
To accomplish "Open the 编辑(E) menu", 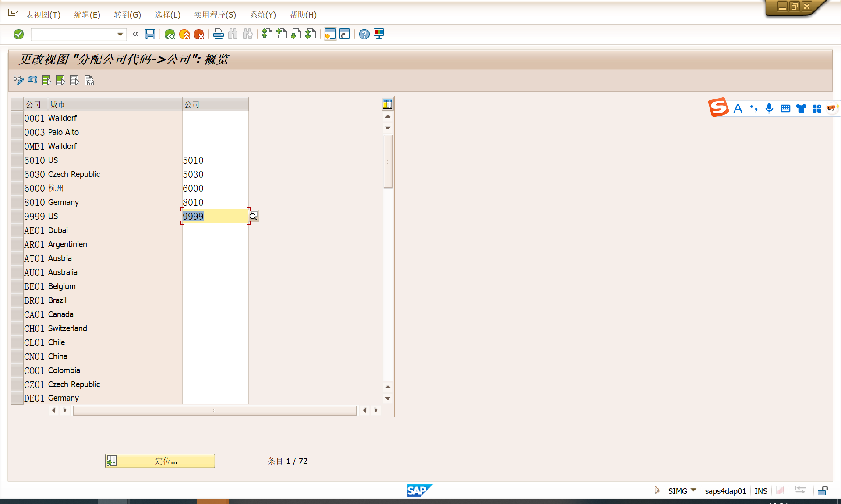I will (87, 15).
